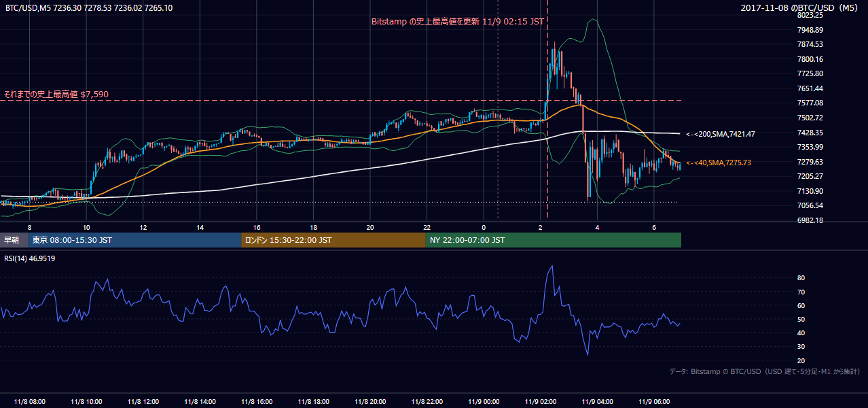Screen dimensions: 868x408
Task: Click the hour tick 16 under the price chart
Action: [257, 227]
